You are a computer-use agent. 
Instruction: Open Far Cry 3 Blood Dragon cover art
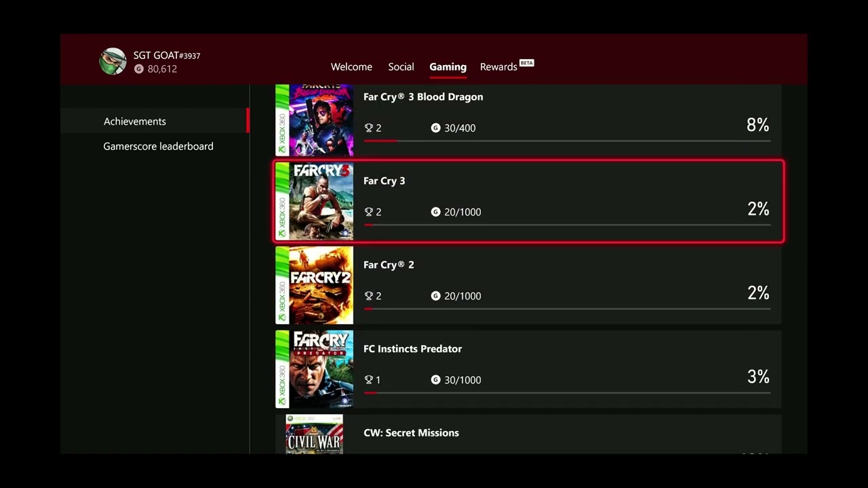[x=315, y=120]
